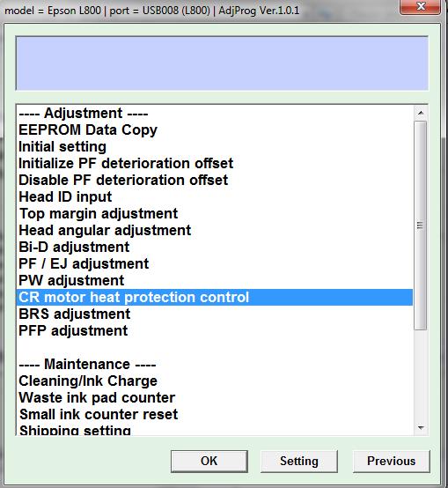This screenshot has width=448, height=488.
Task: Select EEPROM Data Copy in the list
Action: 215,129
